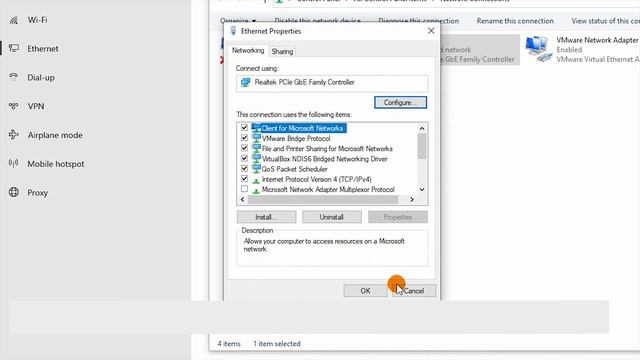This screenshot has height=360, width=640.
Task: Click the Client for Microsoft Networks icon
Action: pyautogui.click(x=256, y=128)
